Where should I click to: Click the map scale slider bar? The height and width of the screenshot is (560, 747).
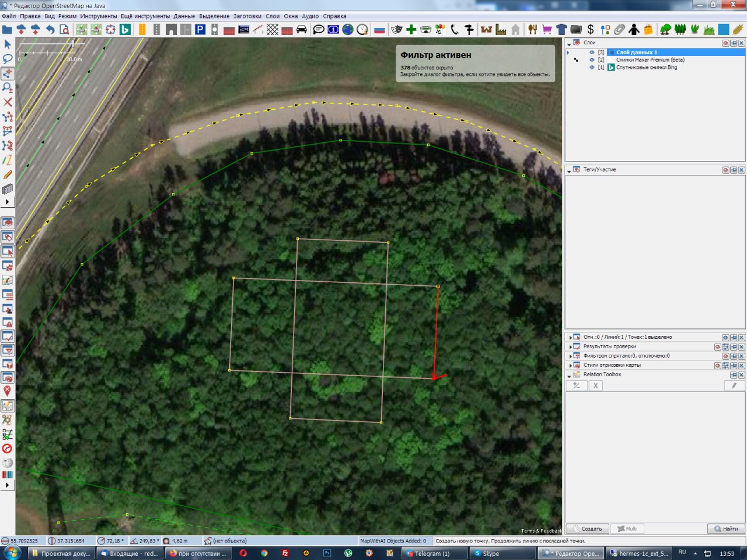click(51, 43)
